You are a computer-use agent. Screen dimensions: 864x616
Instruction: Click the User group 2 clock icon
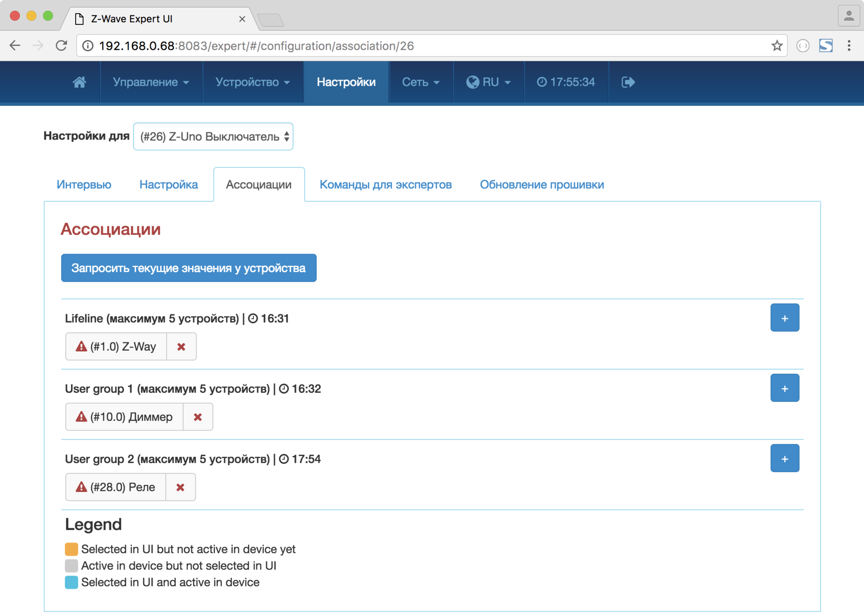[x=284, y=459]
